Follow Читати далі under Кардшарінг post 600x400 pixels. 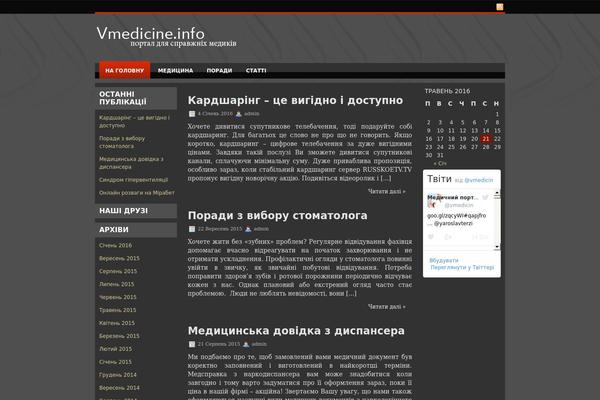click(386, 191)
